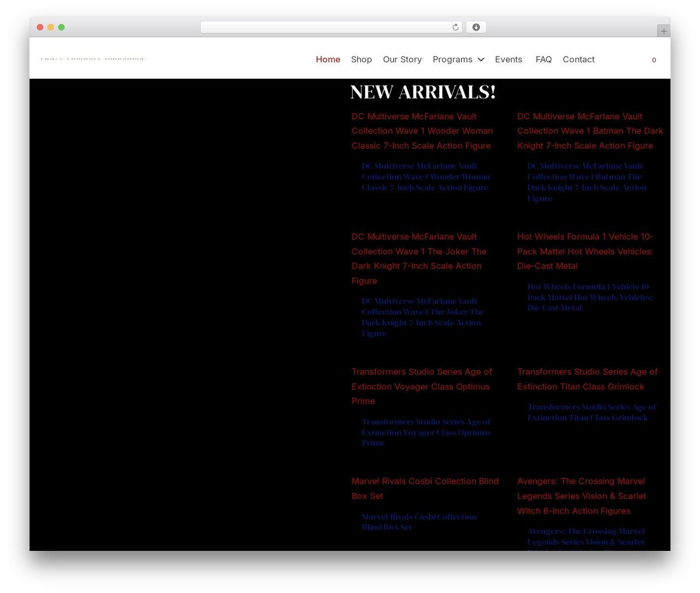Open red Hot Wheels Formula 1 10-Pack title

(585, 251)
